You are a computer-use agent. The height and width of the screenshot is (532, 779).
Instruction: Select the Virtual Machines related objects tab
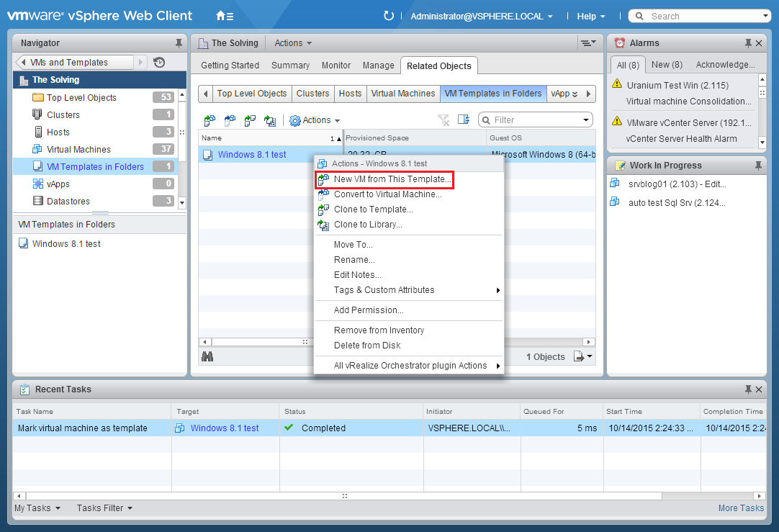(x=403, y=94)
